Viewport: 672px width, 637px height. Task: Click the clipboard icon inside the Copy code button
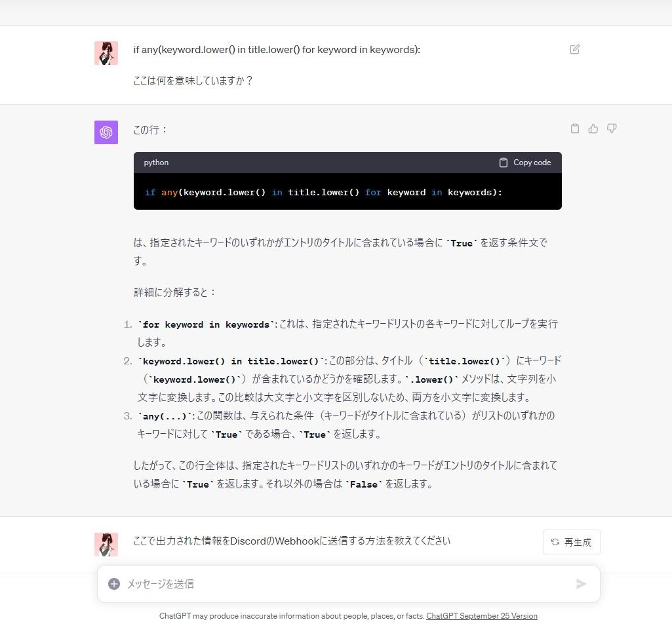[503, 162]
